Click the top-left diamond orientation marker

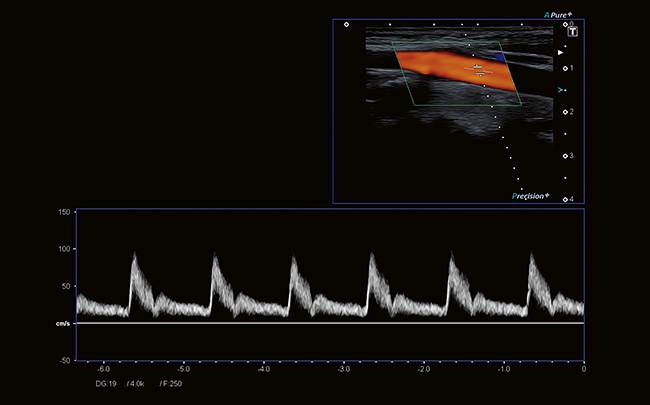(346, 24)
